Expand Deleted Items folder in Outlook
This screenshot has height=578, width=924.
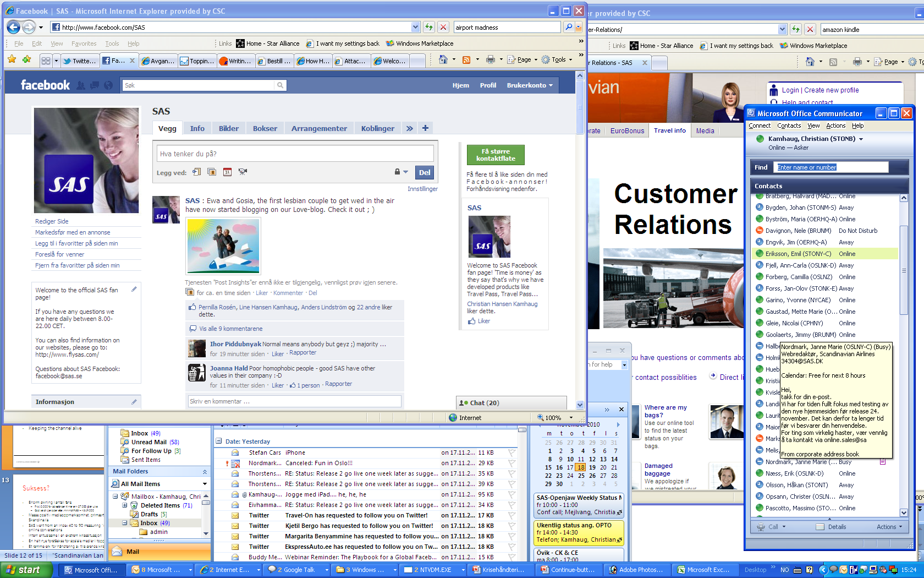[125, 505]
